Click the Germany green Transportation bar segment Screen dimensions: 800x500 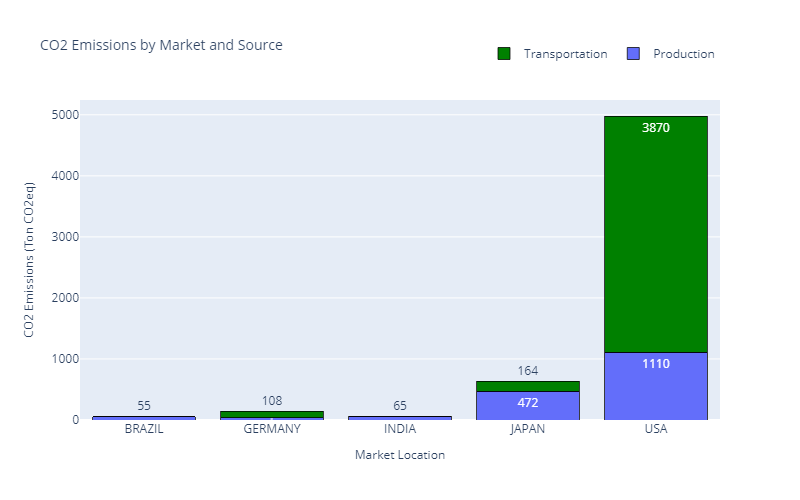(x=272, y=414)
